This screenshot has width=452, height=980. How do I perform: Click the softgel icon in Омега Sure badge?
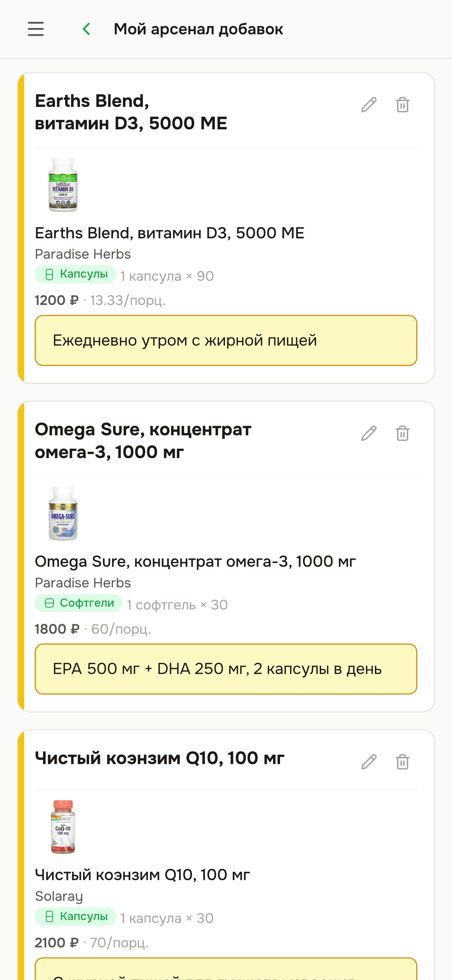coord(49,603)
